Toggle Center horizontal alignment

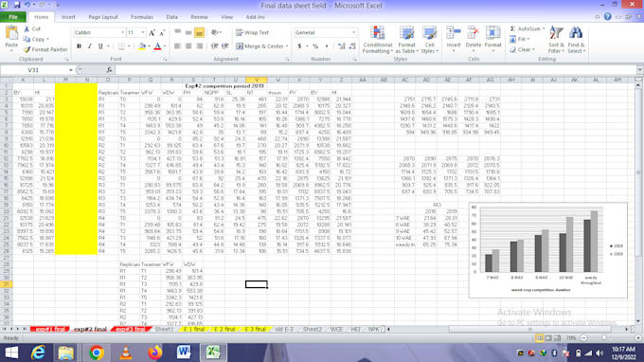pyautogui.click(x=188, y=46)
